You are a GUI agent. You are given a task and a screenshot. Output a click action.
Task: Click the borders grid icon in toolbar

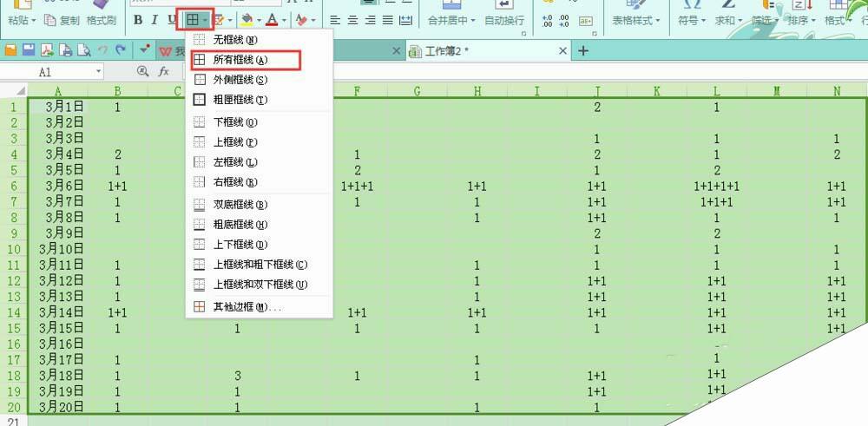tap(192, 21)
